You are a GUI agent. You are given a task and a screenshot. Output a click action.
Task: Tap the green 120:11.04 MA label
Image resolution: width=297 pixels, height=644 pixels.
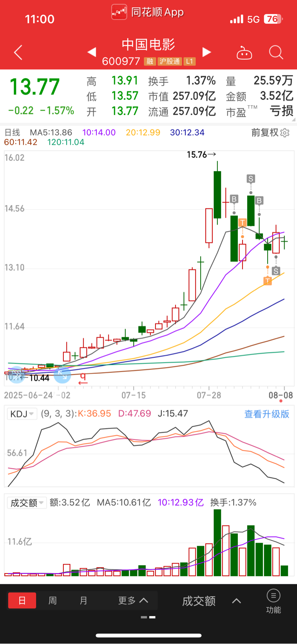66,142
